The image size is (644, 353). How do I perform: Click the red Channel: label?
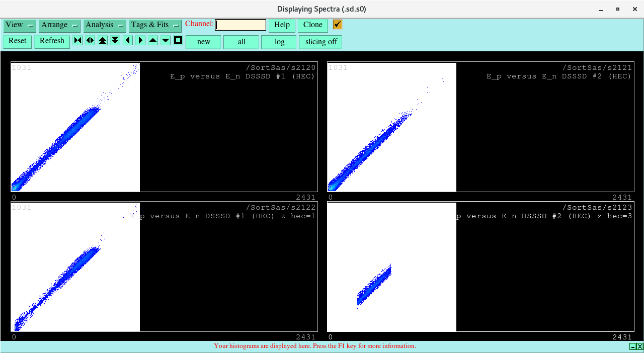pos(199,24)
